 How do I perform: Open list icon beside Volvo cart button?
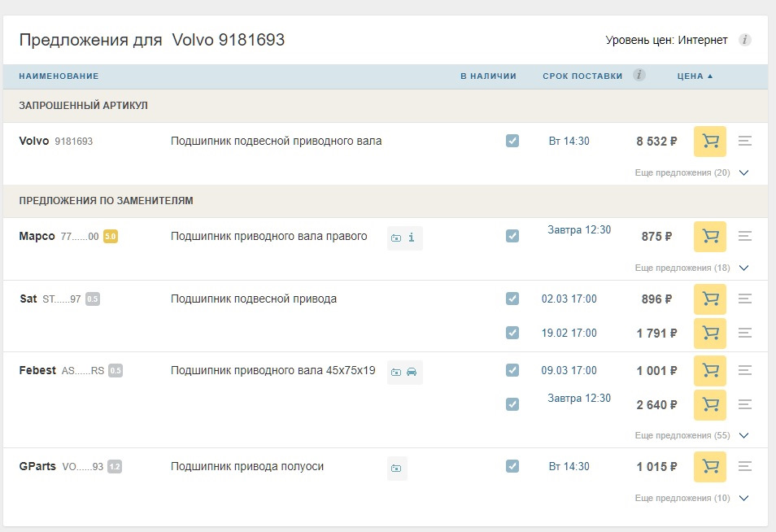click(745, 141)
